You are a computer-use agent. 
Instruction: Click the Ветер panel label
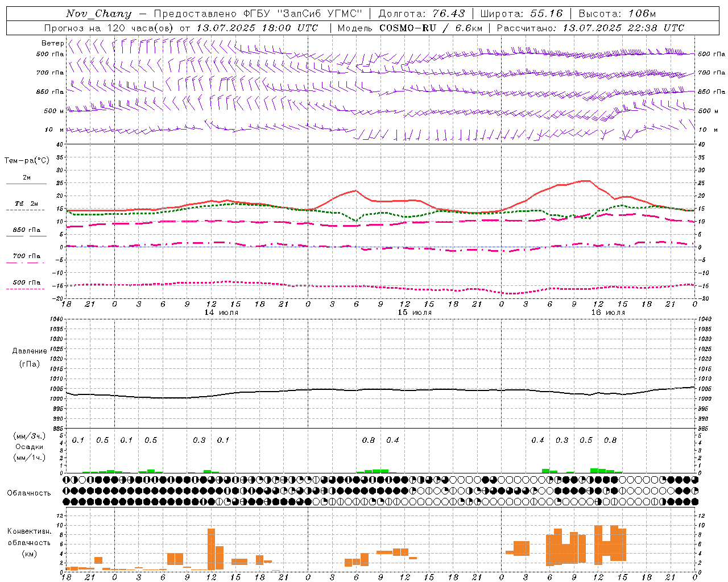click(x=52, y=43)
